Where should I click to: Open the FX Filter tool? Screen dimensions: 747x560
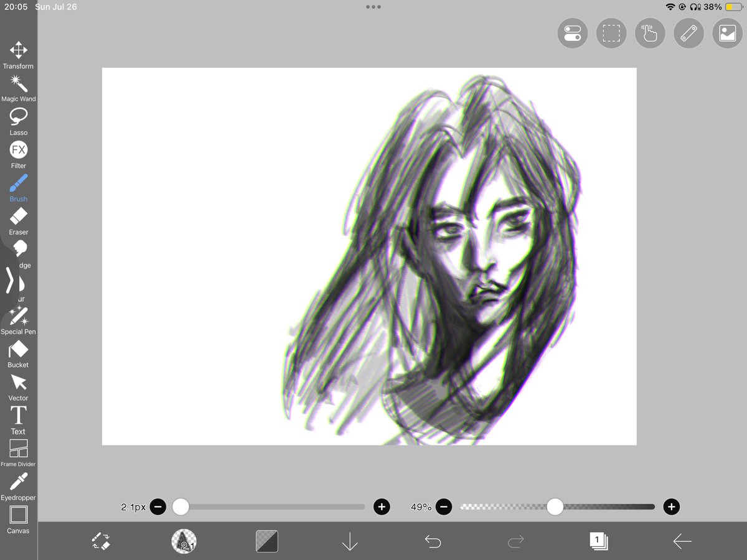[18, 155]
